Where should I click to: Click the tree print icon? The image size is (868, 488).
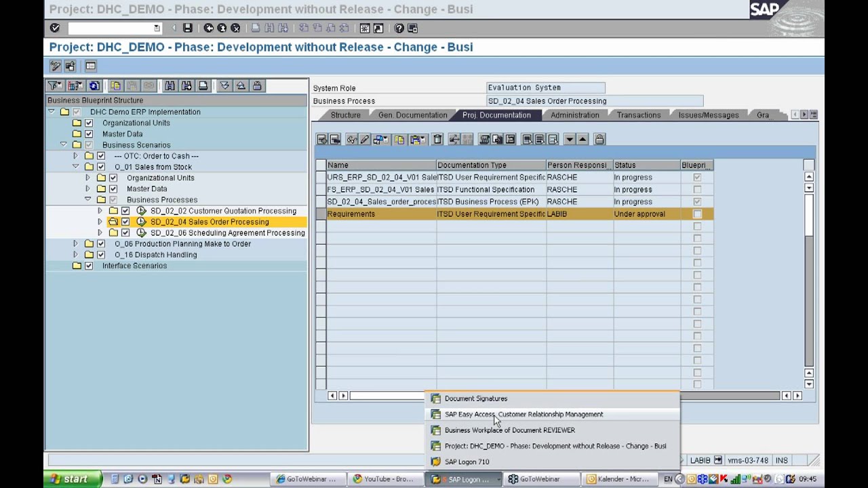pos(203,85)
